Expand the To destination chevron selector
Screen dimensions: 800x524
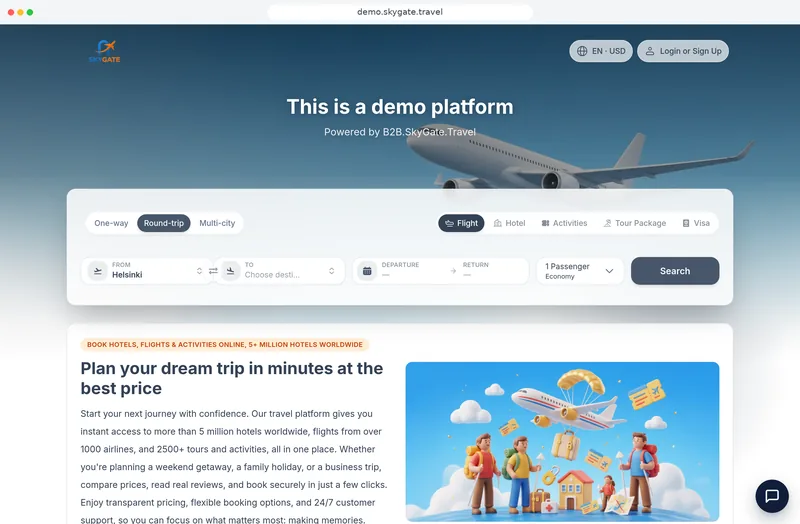332,271
